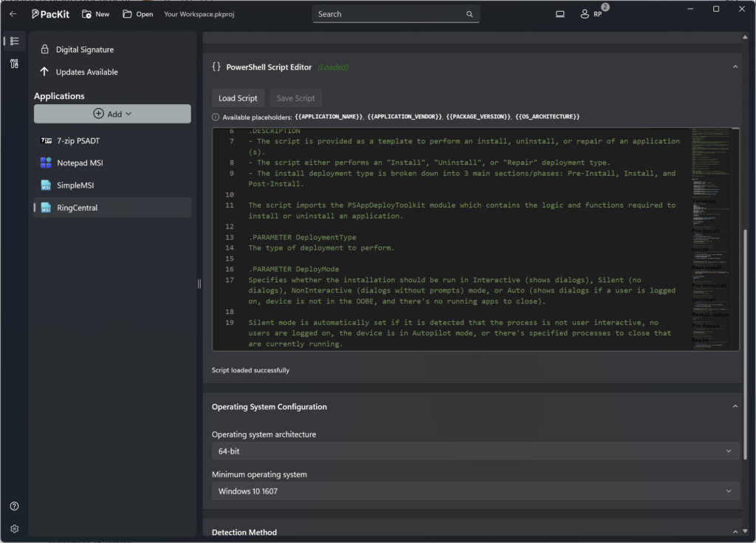Image resolution: width=756 pixels, height=543 pixels.
Task: Open the Minimum operating system dropdown
Action: pyautogui.click(x=475, y=491)
